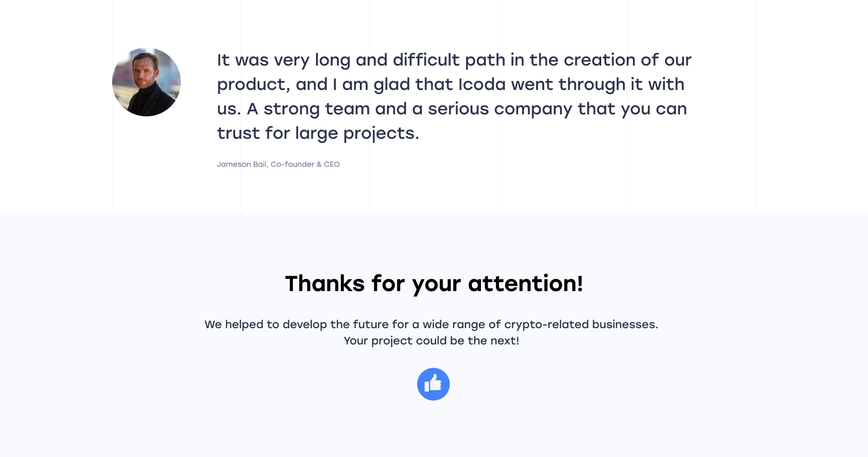The height and width of the screenshot is (457, 868).
Task: Click the word "Co-founder" in the byline
Action: [292, 165]
